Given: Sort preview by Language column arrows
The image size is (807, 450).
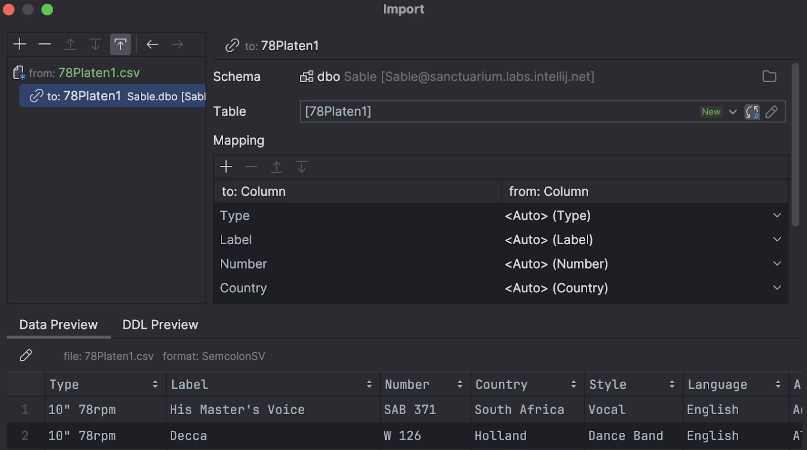Looking at the screenshot, I should point(778,385).
